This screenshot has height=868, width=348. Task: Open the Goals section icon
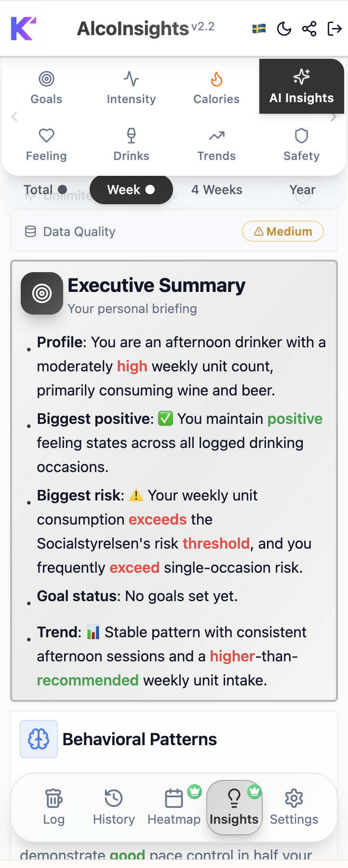[46, 79]
